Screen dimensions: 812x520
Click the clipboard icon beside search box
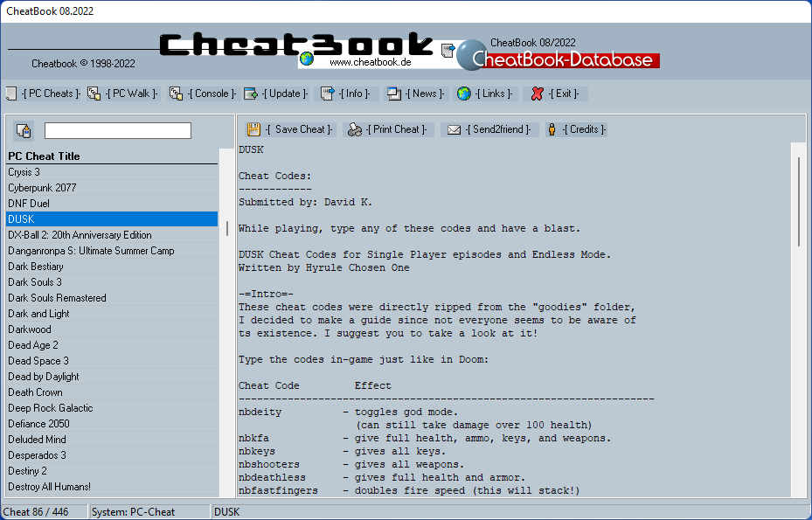tap(24, 129)
